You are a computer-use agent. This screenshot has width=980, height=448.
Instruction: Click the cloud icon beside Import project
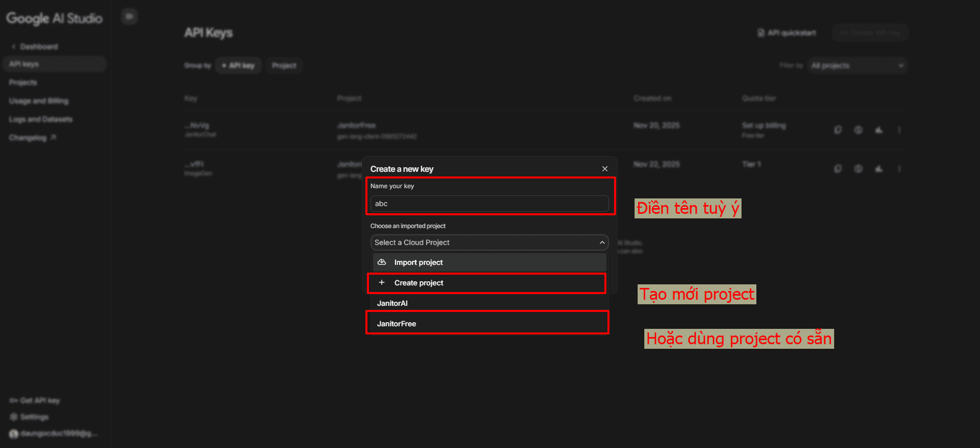tap(382, 262)
